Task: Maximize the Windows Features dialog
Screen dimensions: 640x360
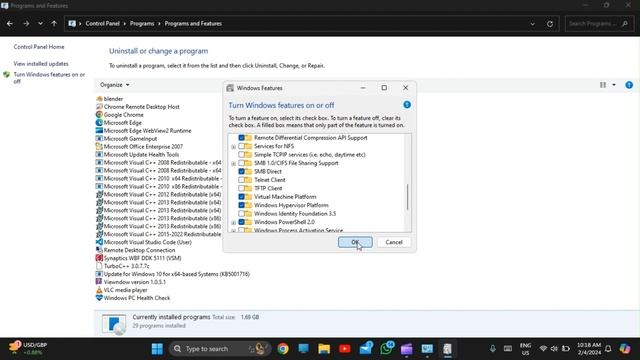Action: 384,88
